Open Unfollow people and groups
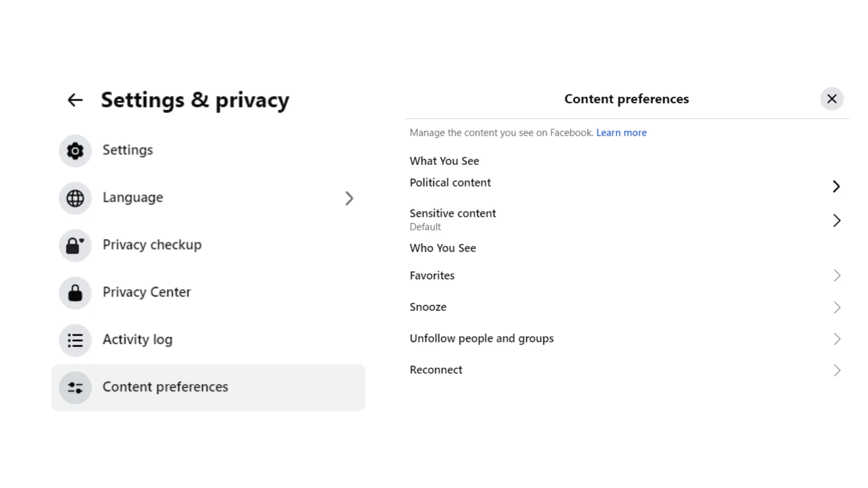 [481, 338]
